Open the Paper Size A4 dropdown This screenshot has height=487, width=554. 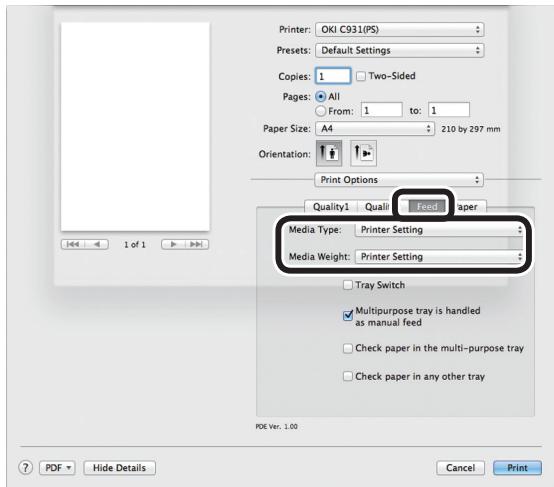(x=375, y=129)
